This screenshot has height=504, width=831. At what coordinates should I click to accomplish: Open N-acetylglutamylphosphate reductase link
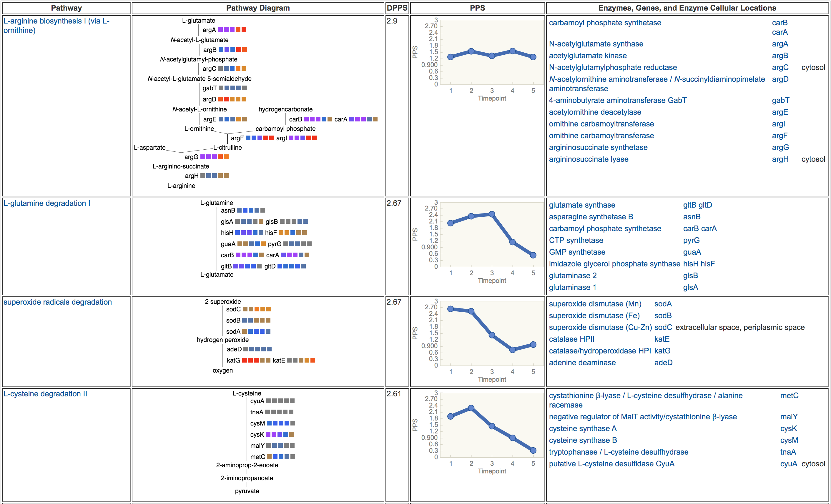(612, 67)
